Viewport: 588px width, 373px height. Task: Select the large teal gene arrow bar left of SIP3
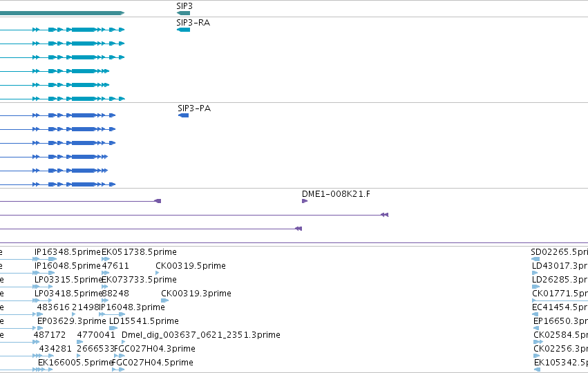point(62,13)
